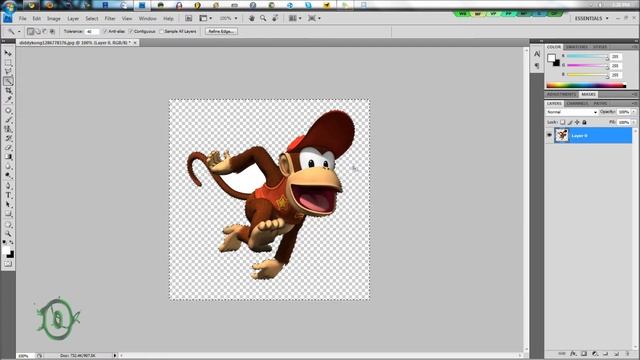Select the Brush tool
This screenshot has height=360, width=640.
click(8, 120)
